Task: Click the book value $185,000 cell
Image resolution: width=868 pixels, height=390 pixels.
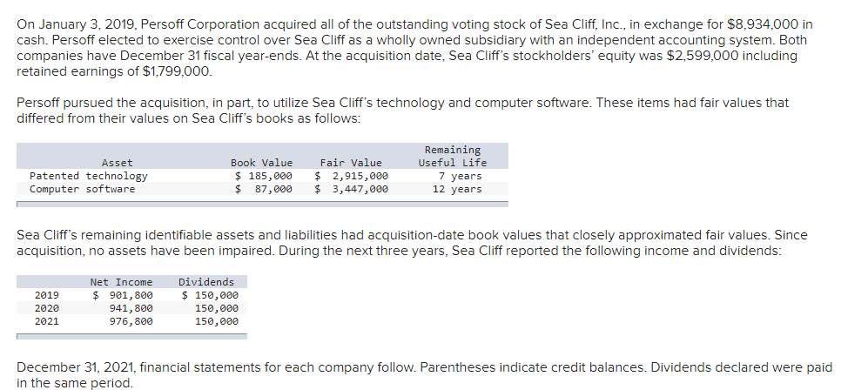Action: pyautogui.click(x=264, y=176)
